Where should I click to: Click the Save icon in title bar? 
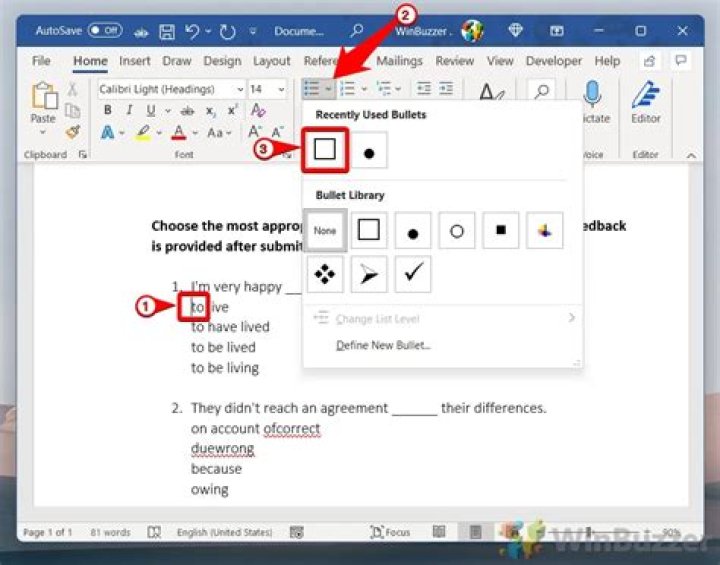click(x=167, y=31)
